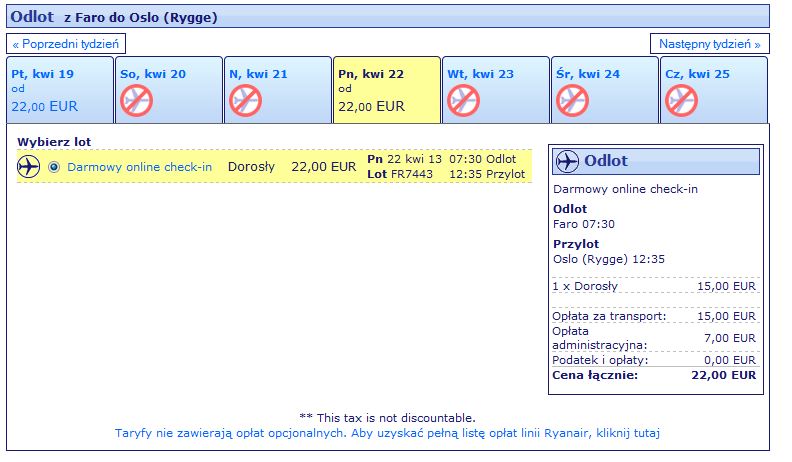The image size is (792, 462).
Task: Open the Cz, kwi 25 date tab
Action: click(714, 90)
